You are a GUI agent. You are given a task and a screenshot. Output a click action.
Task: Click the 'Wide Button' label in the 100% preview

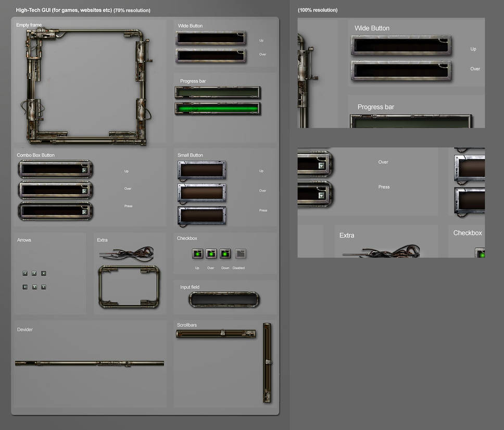(372, 28)
